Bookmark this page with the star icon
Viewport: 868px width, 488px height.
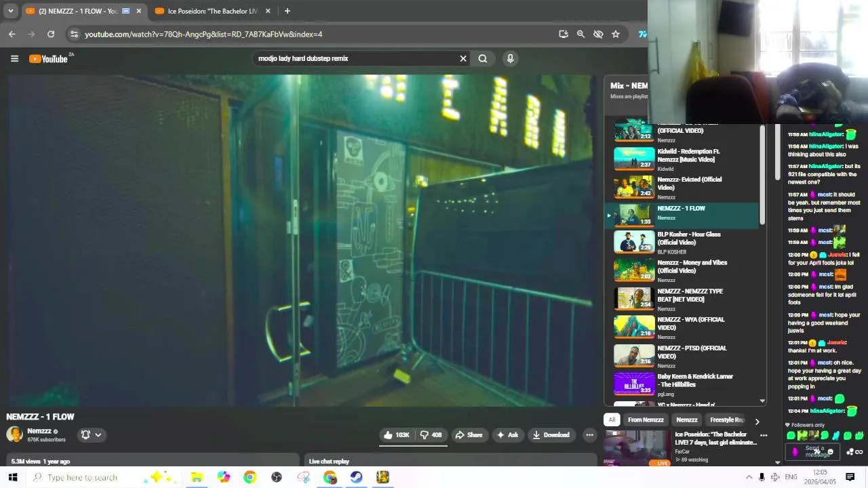(616, 34)
